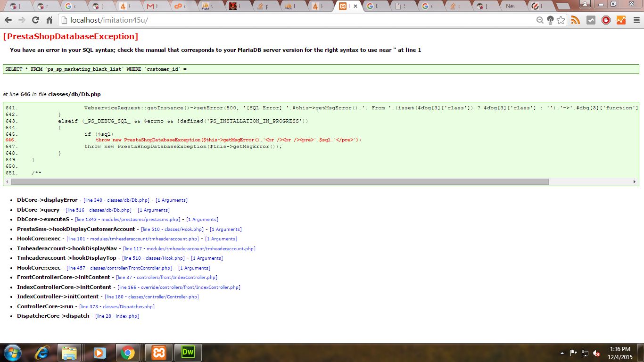644x362 pixels.
Task: Open line 340 classes/db/Db.php trace link
Action: tap(116, 200)
